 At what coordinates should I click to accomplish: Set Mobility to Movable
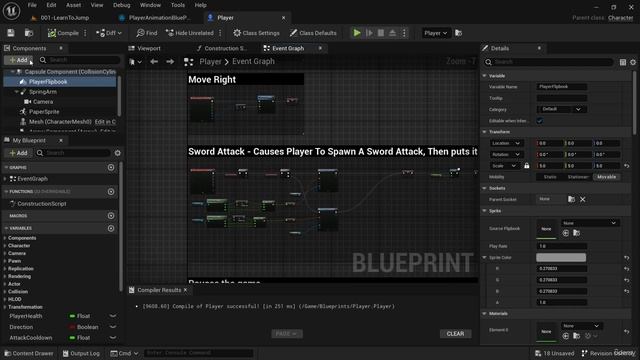606,177
